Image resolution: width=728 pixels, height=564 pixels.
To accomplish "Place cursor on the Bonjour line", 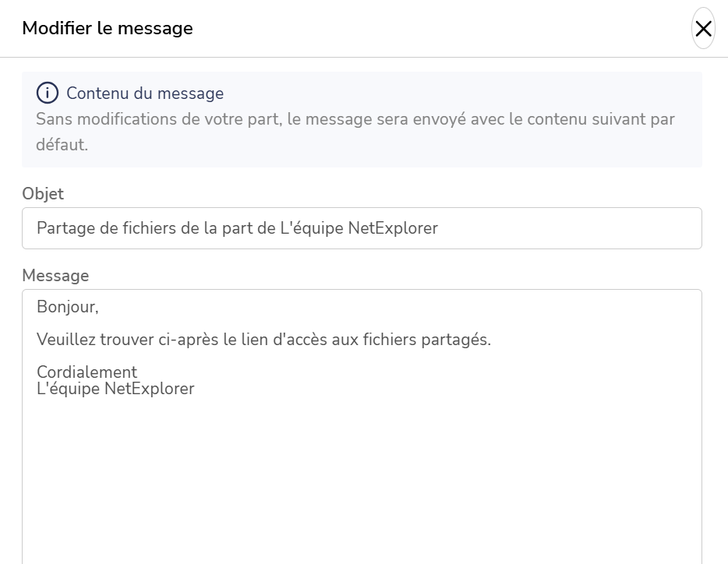I will pyautogui.click(x=67, y=307).
